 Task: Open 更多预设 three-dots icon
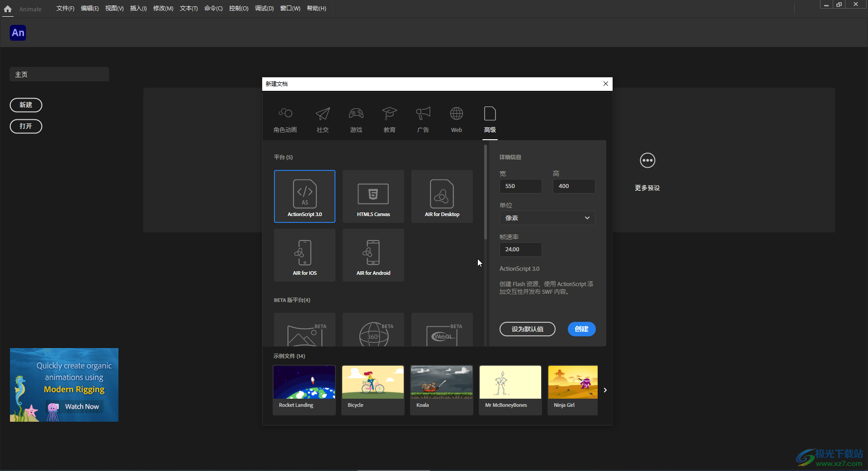[647, 160]
